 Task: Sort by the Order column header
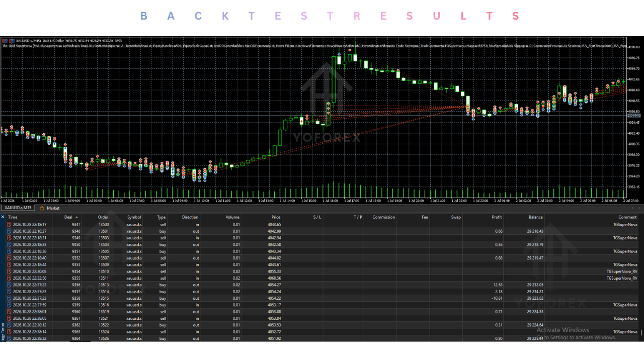point(103,217)
